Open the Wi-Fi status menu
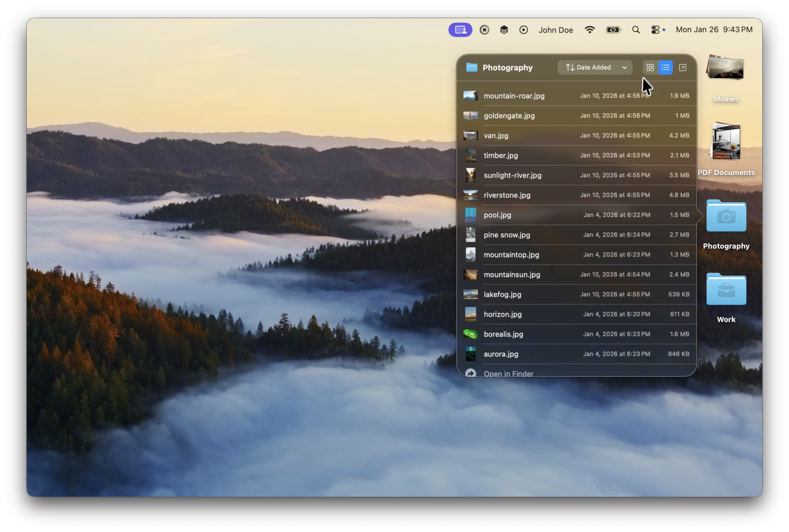 click(x=590, y=30)
